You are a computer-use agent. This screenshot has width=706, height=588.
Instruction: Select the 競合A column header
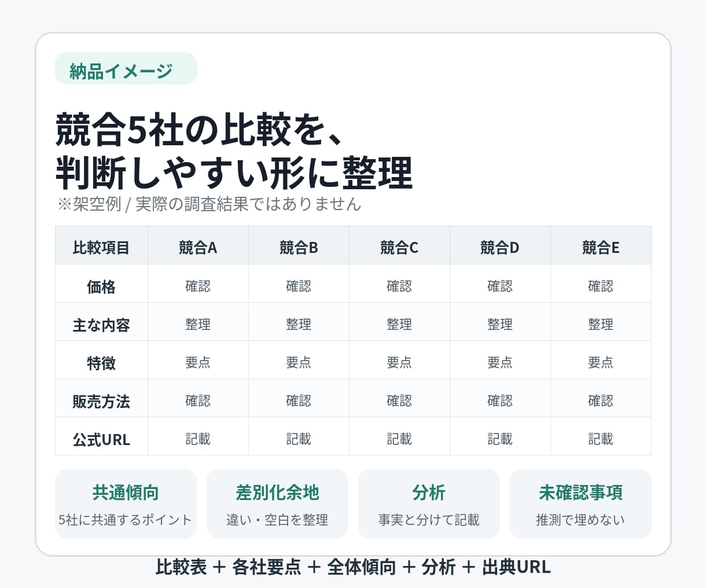tap(198, 245)
